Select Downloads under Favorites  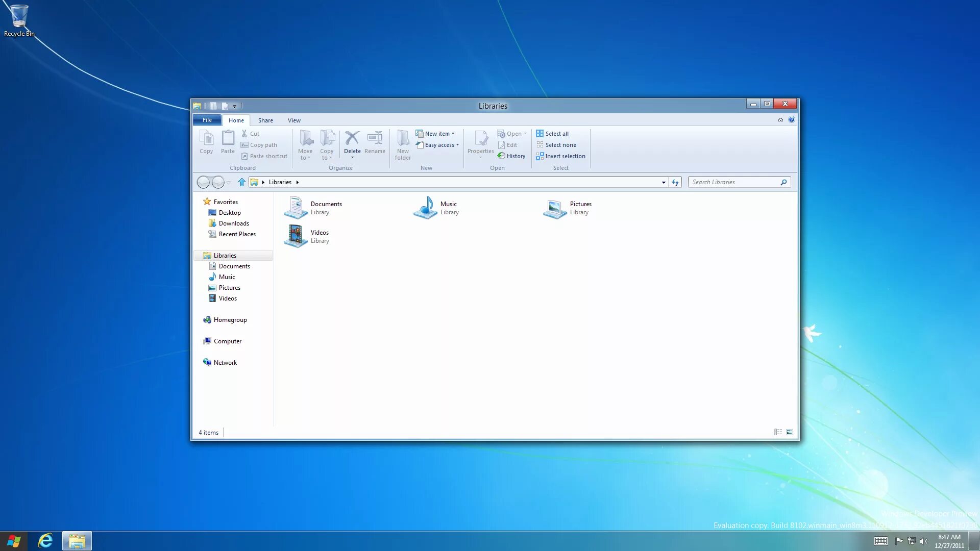click(x=233, y=223)
